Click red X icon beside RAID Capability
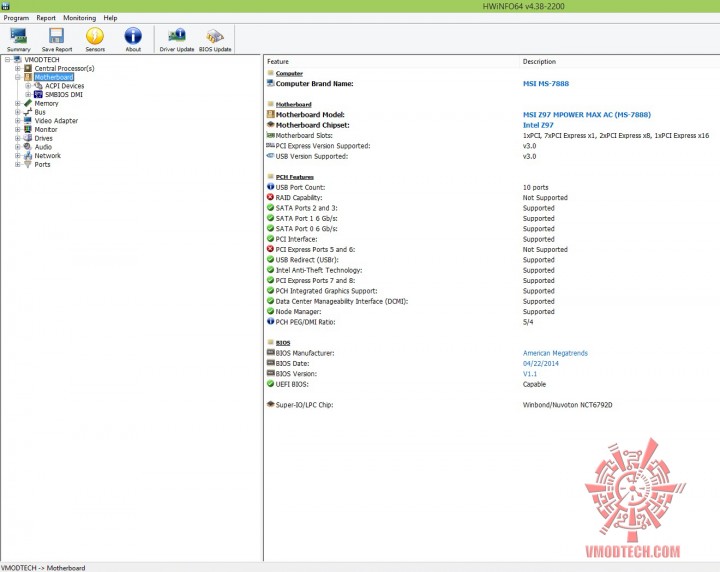Screen dimensions: 720x572 [270, 197]
